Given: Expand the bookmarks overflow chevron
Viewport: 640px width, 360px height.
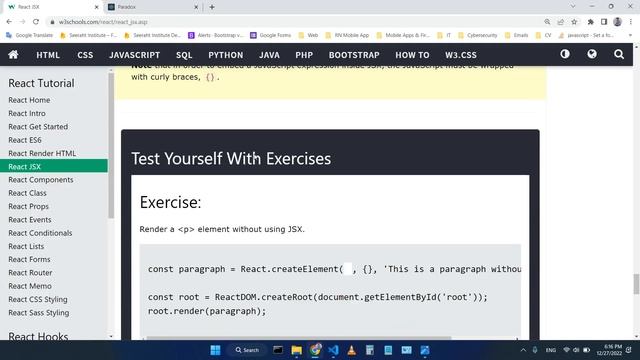Looking at the screenshot, I should tap(630, 35).
